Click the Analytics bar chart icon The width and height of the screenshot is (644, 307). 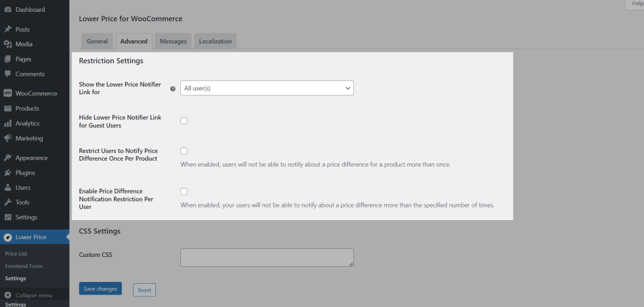coord(8,123)
